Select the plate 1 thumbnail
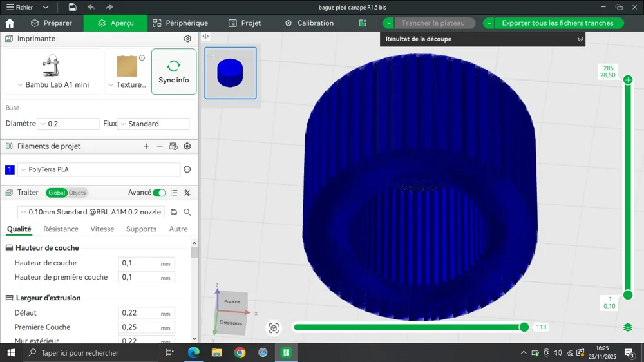644x362 pixels. click(231, 73)
